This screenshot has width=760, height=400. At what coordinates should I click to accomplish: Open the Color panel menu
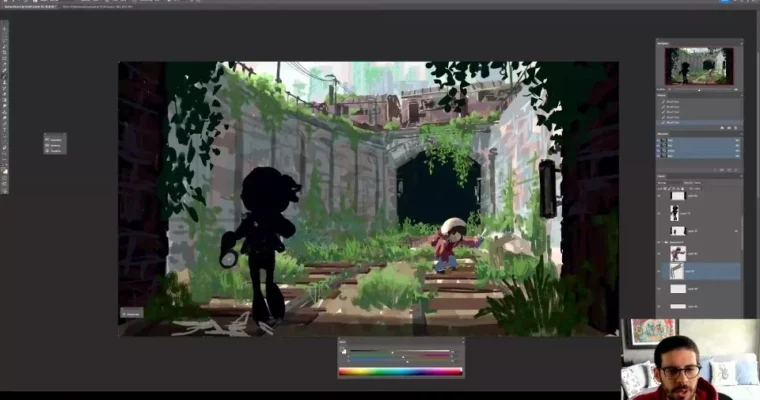pos(462,342)
